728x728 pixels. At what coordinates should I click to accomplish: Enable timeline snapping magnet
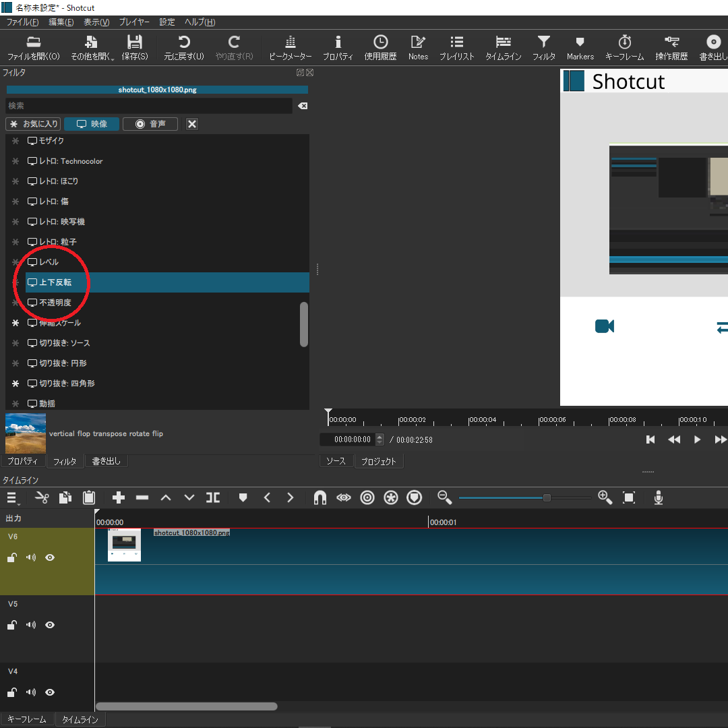pos(320,497)
